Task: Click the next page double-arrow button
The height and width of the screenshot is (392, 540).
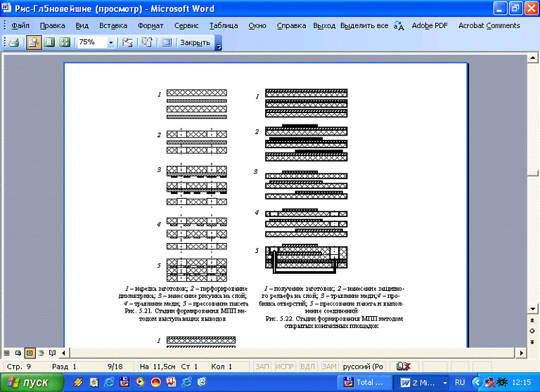Action: pos(532,341)
